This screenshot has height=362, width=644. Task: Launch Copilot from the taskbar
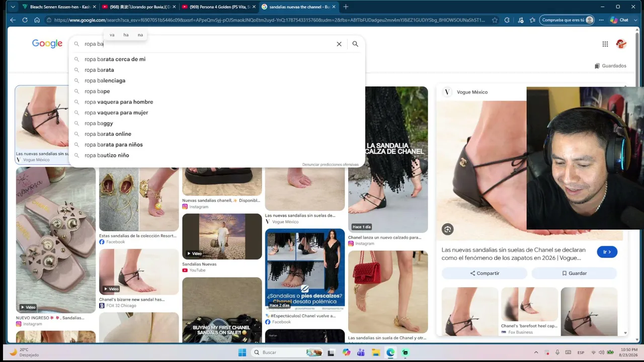point(346,352)
